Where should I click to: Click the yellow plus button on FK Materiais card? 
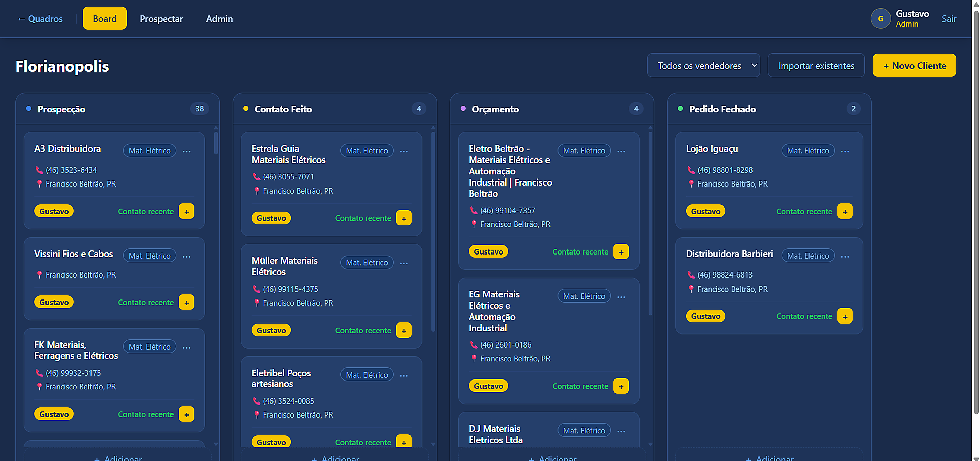pos(186,414)
